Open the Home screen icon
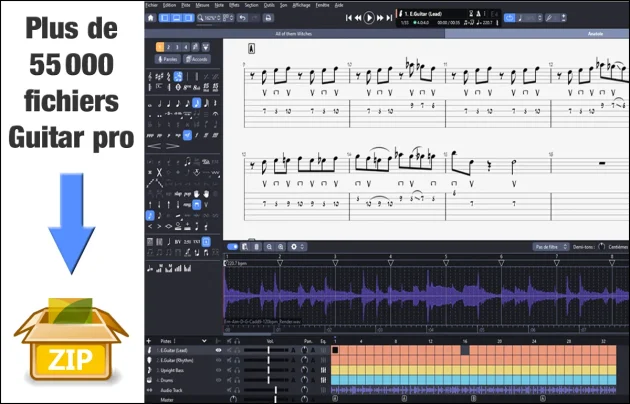Image resolution: width=630 pixels, height=404 pixels. point(151,18)
